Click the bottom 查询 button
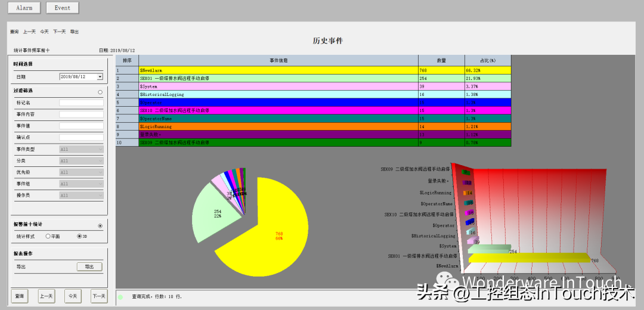Viewport: 644px width, 310px height. coord(19,296)
